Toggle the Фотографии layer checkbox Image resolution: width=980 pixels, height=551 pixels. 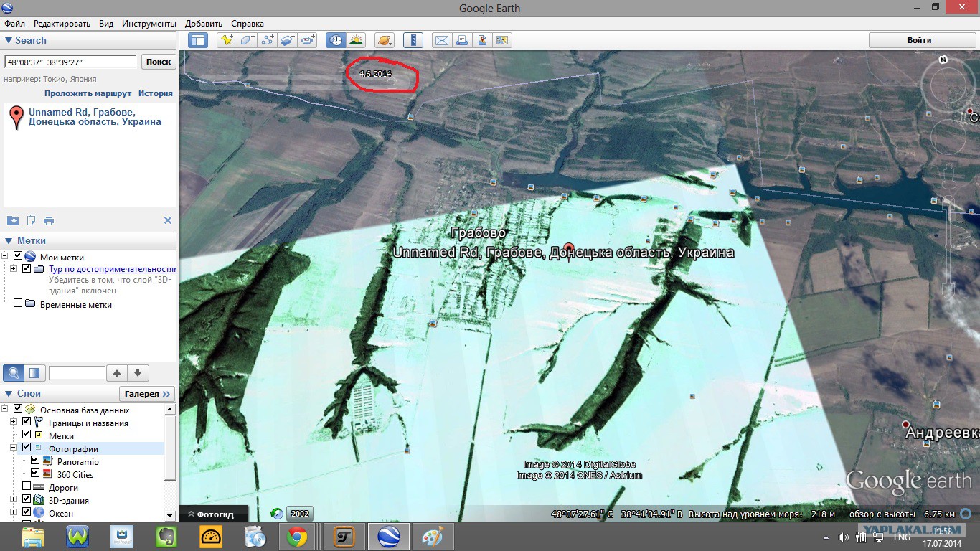(x=27, y=448)
